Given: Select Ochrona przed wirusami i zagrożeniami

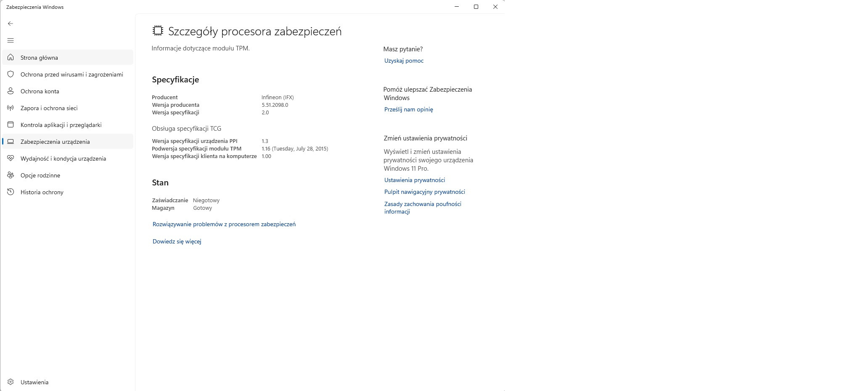Looking at the screenshot, I should coord(71,74).
